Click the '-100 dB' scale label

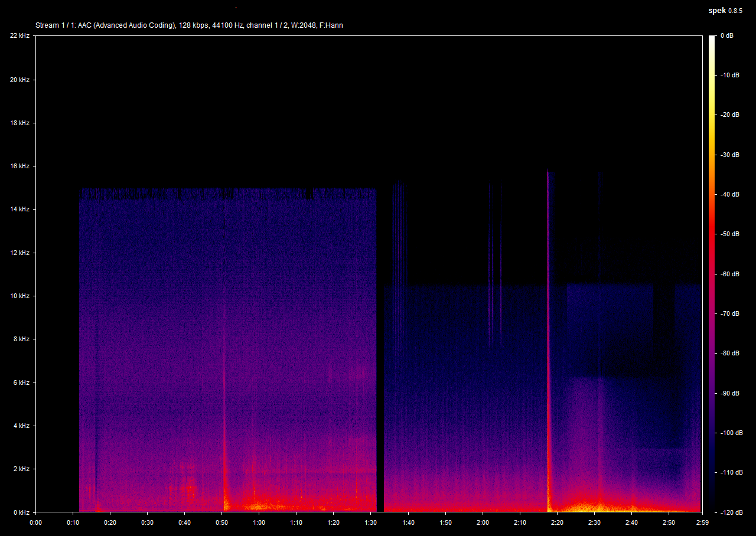tap(731, 433)
